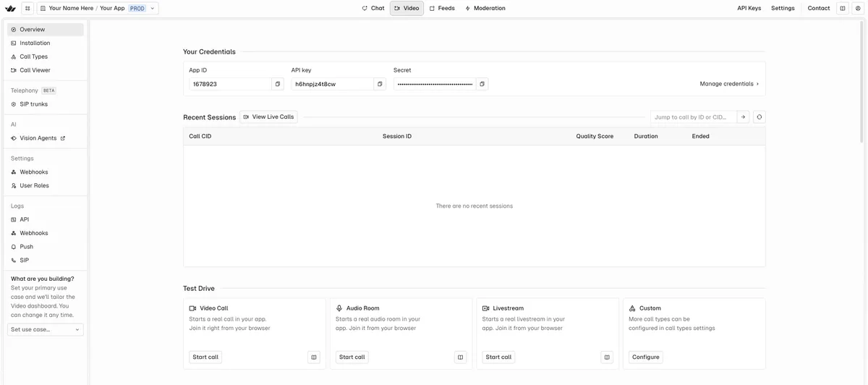Copy the App ID value

278,84
